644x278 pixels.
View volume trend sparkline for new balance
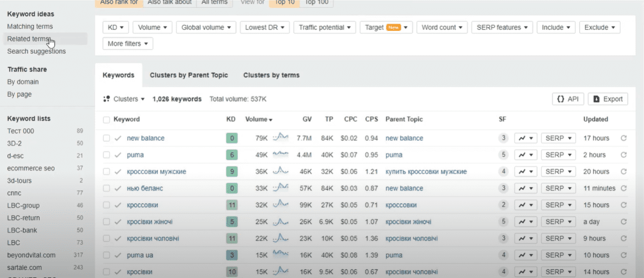[x=281, y=138]
